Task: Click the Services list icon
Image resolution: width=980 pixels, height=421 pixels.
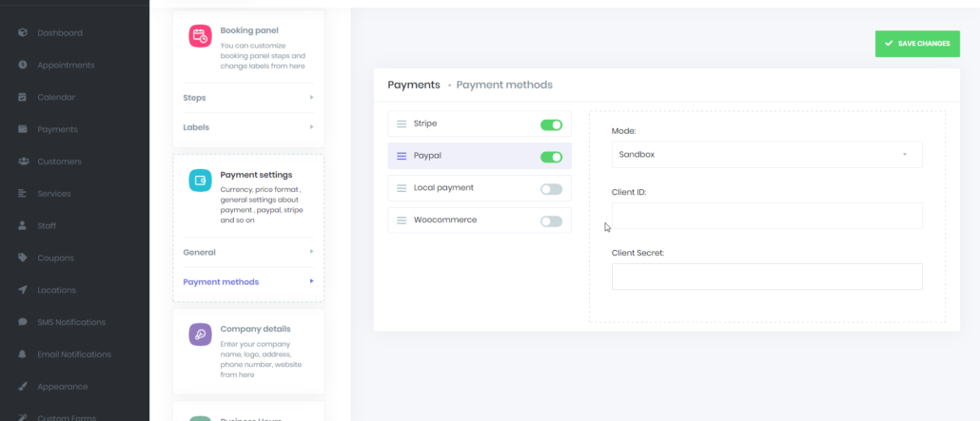Action: click(23, 193)
